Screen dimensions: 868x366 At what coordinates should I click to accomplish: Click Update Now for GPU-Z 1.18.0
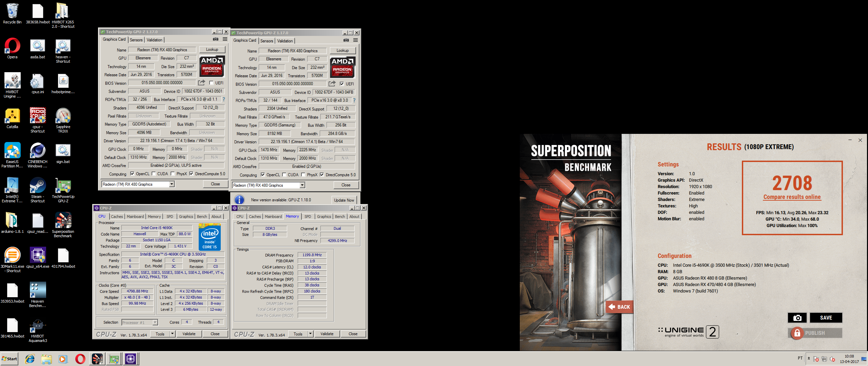coord(344,200)
